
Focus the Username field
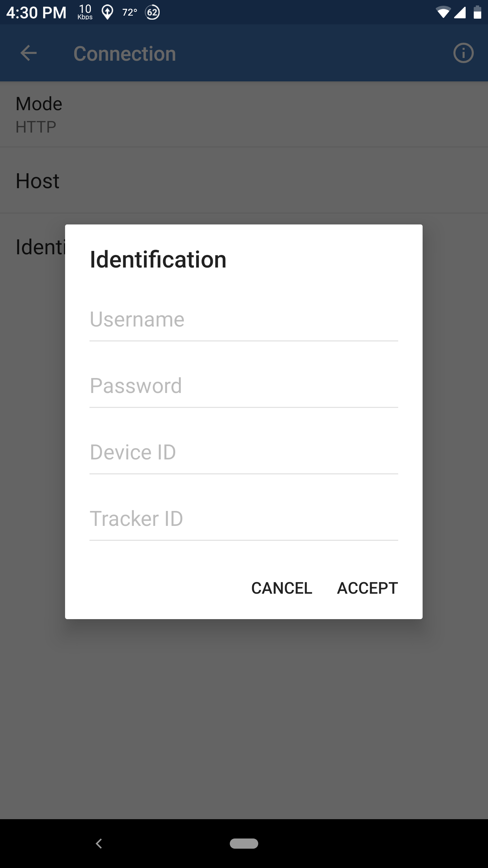[x=244, y=320]
